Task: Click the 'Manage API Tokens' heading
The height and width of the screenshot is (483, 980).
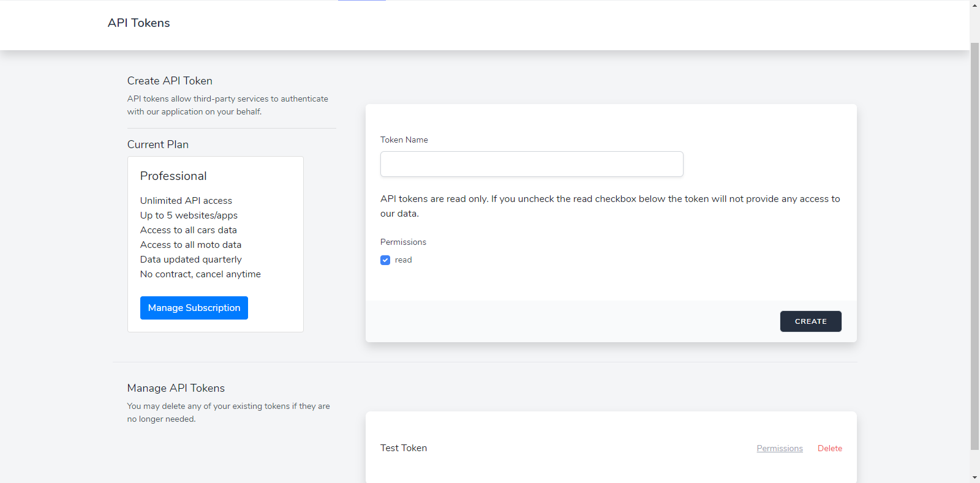Action: pyautogui.click(x=176, y=388)
